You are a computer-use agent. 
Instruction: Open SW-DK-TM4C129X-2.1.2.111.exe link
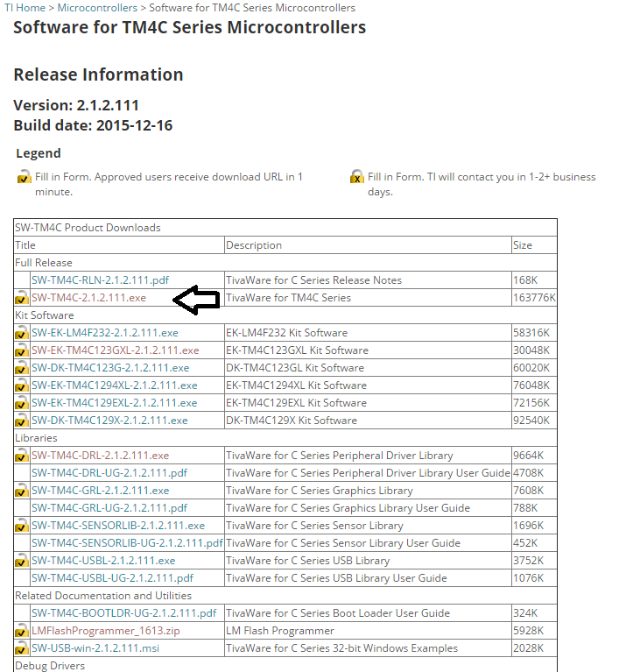109,421
